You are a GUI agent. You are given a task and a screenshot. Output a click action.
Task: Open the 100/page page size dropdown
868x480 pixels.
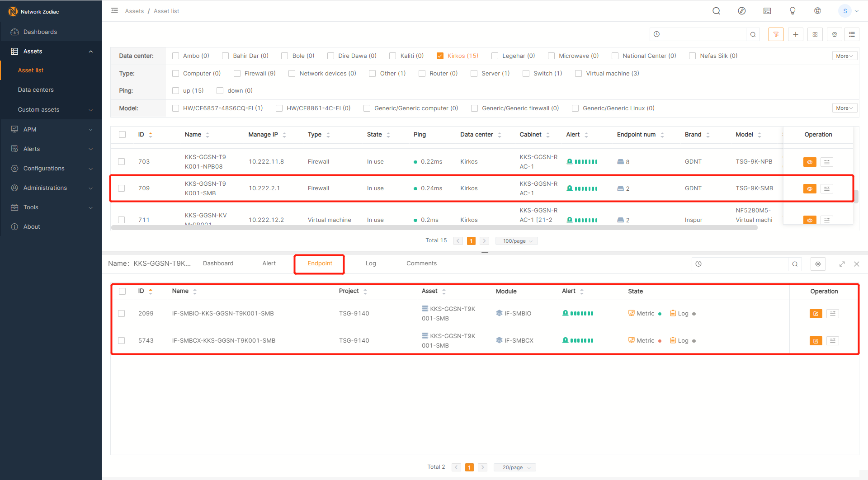517,241
